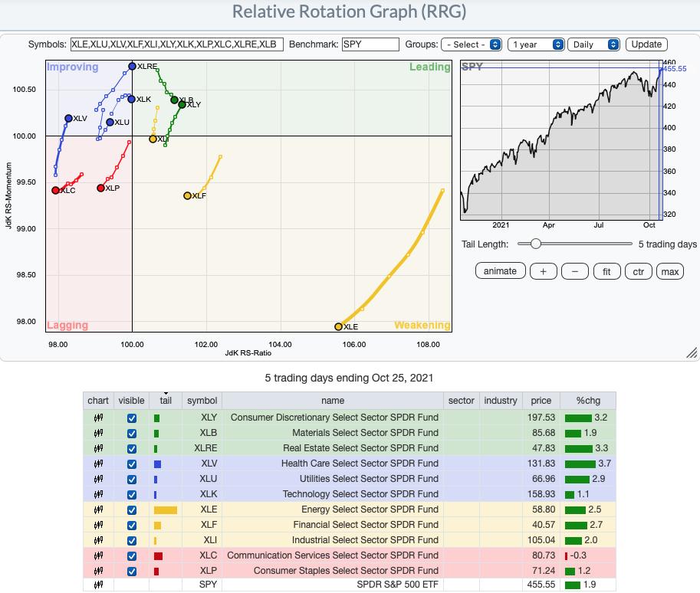Zoom in with the plus button
The height and width of the screenshot is (593, 700).
click(544, 271)
